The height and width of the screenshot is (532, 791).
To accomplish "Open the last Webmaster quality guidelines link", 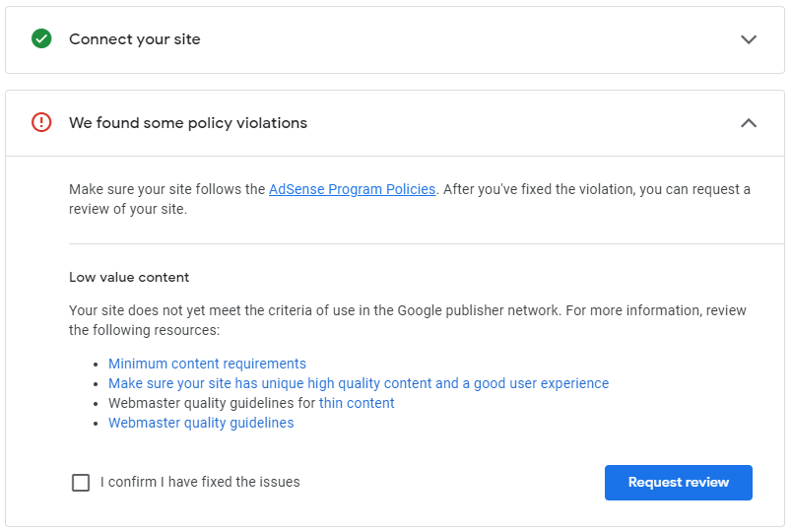I will (x=201, y=423).
